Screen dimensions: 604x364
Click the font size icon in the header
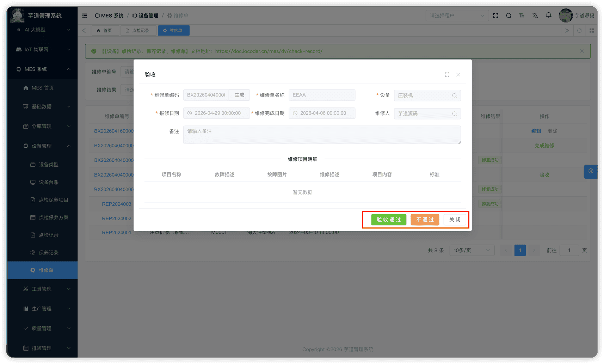pyautogui.click(x=522, y=16)
